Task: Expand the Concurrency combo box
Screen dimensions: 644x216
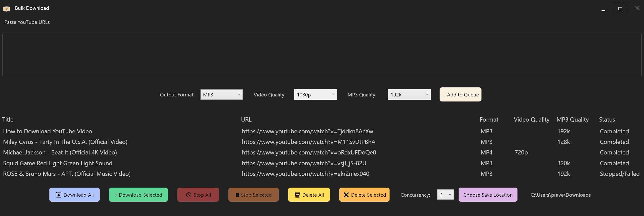Action: tap(446, 195)
